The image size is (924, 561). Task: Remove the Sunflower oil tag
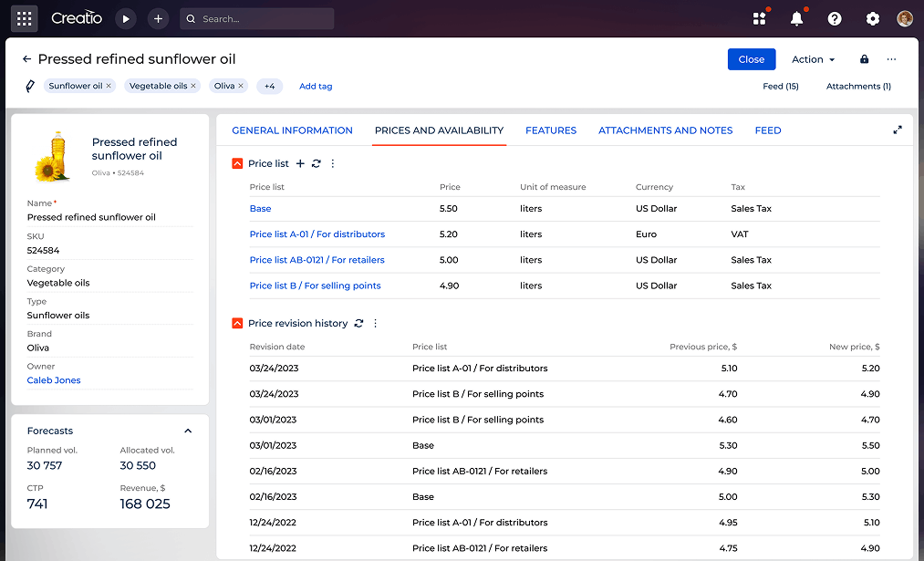coord(109,86)
